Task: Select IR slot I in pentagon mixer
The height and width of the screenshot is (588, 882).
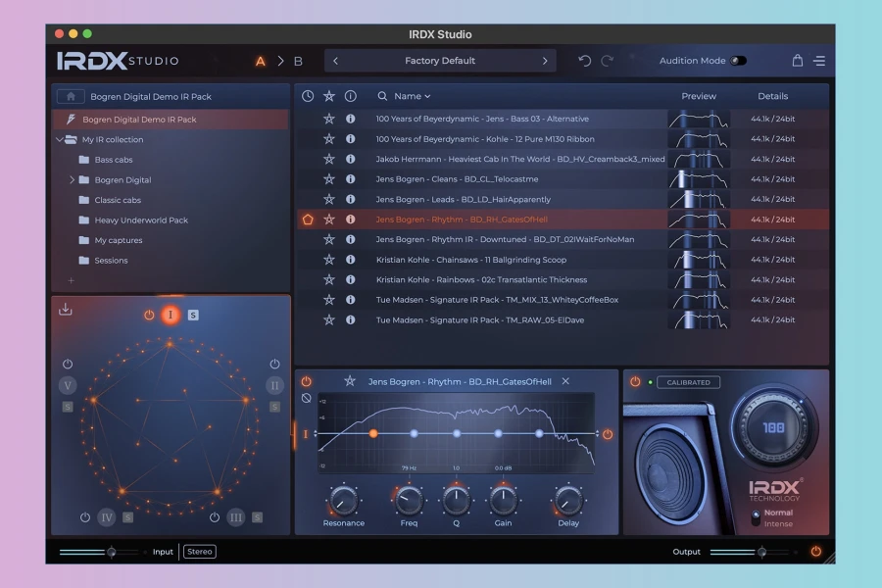Action: pos(171,316)
